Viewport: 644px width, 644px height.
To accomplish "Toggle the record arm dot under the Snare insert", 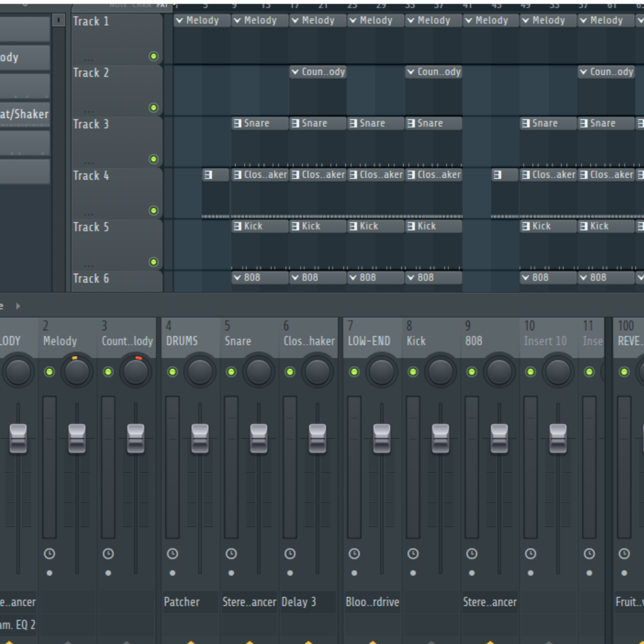I will (231, 573).
